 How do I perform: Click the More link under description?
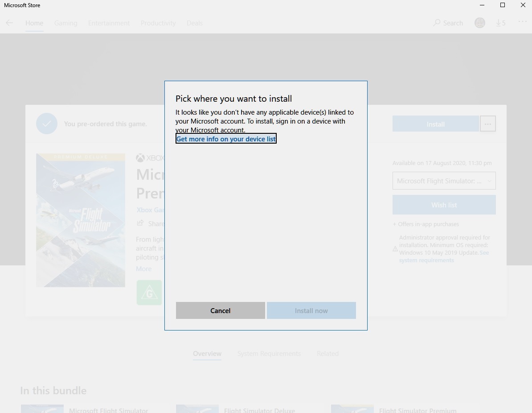click(143, 268)
